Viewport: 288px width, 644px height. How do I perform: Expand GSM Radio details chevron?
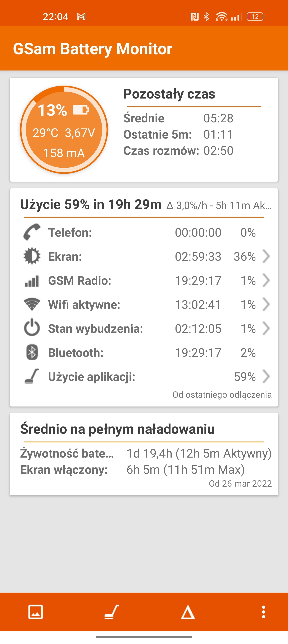click(266, 280)
